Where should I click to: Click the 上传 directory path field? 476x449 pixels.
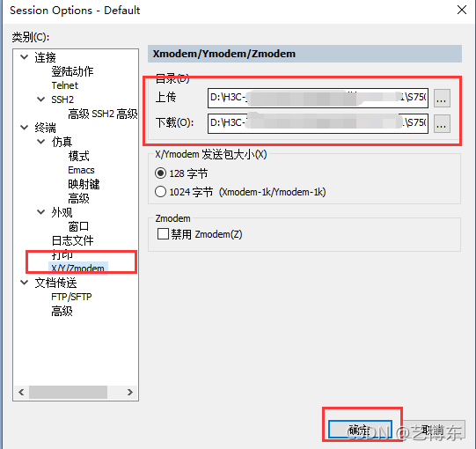[318, 98]
